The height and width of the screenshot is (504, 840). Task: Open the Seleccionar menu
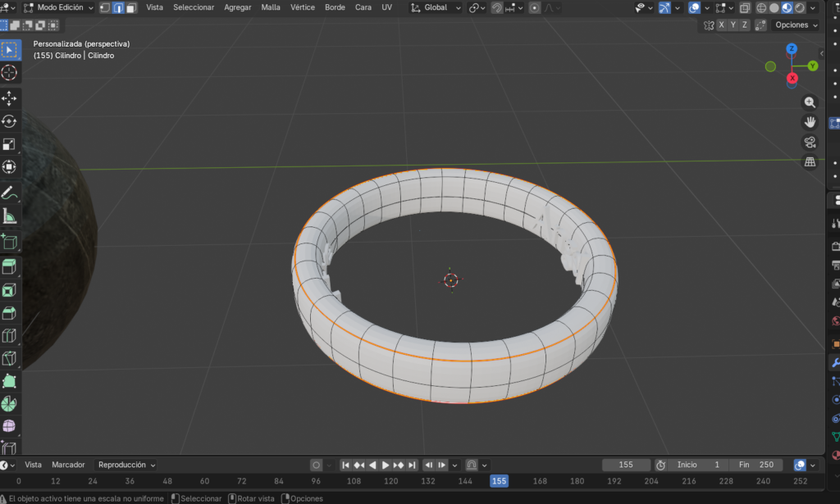[194, 7]
